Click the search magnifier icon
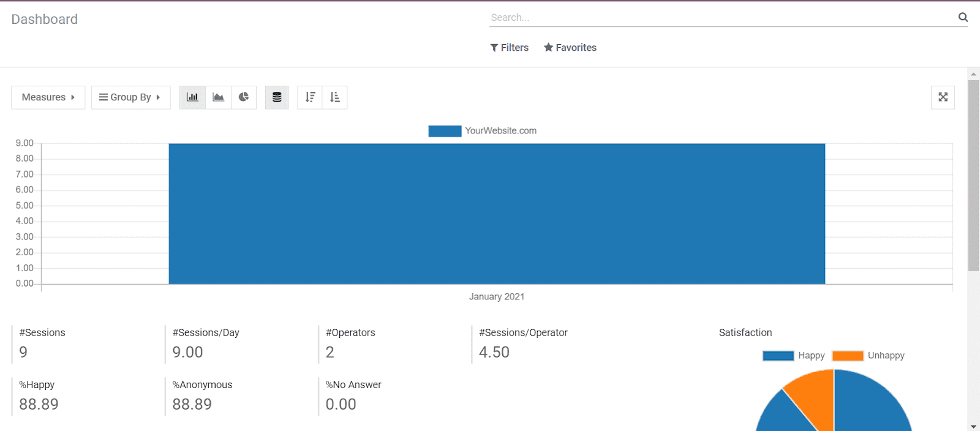Viewport: 980px width, 431px height. [x=963, y=17]
